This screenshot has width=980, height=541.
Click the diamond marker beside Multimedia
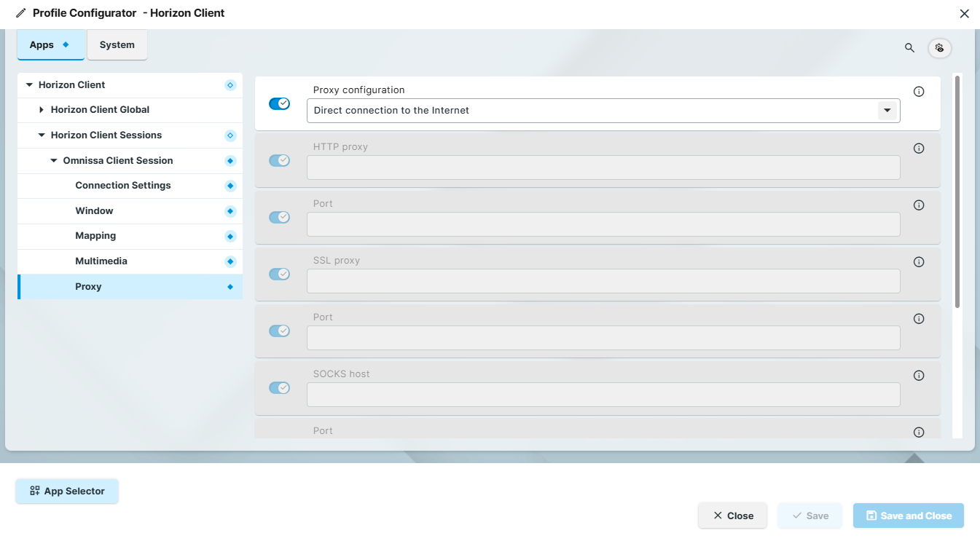pos(230,261)
